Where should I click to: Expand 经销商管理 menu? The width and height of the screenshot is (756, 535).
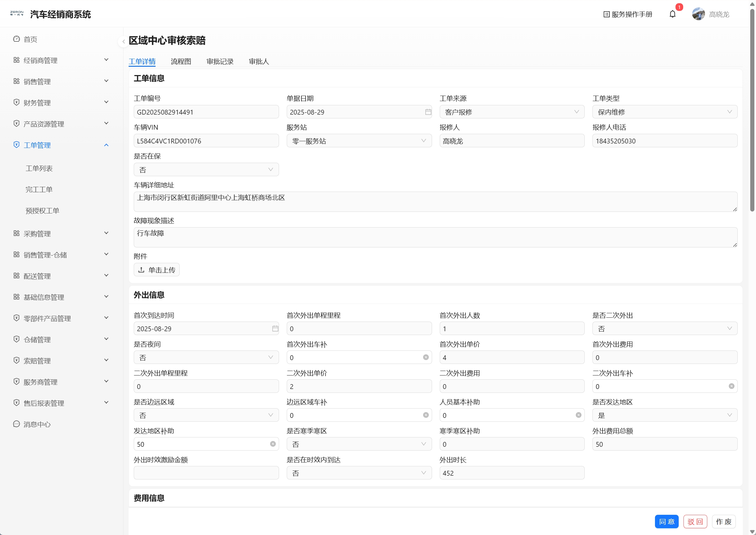tap(62, 60)
